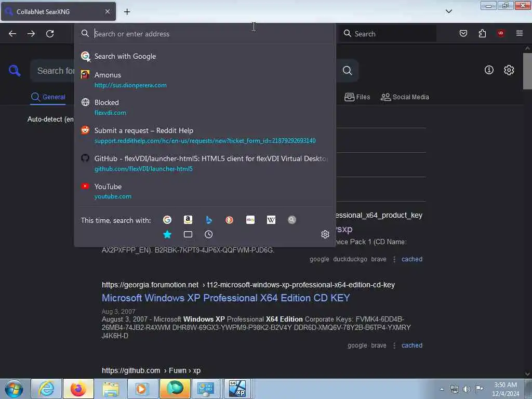
Task: Expand more options dots beside brave cached
Action: point(394,345)
